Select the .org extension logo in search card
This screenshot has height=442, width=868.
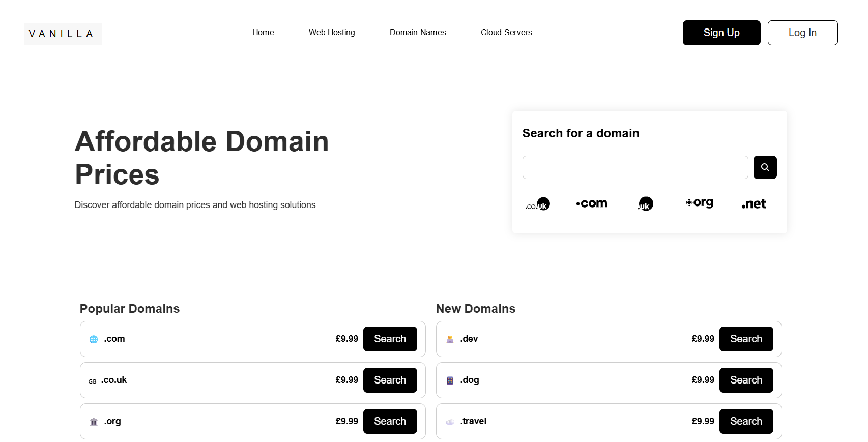pyautogui.click(x=700, y=203)
